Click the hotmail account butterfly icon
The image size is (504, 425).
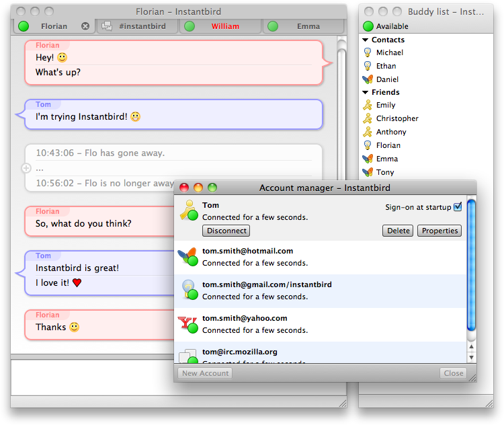pos(188,256)
